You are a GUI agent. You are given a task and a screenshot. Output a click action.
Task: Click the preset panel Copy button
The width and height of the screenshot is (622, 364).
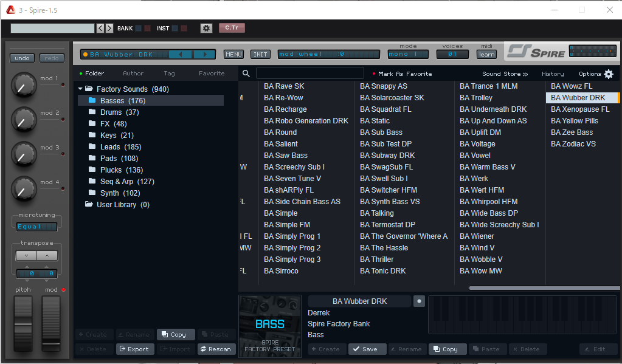[x=447, y=349]
